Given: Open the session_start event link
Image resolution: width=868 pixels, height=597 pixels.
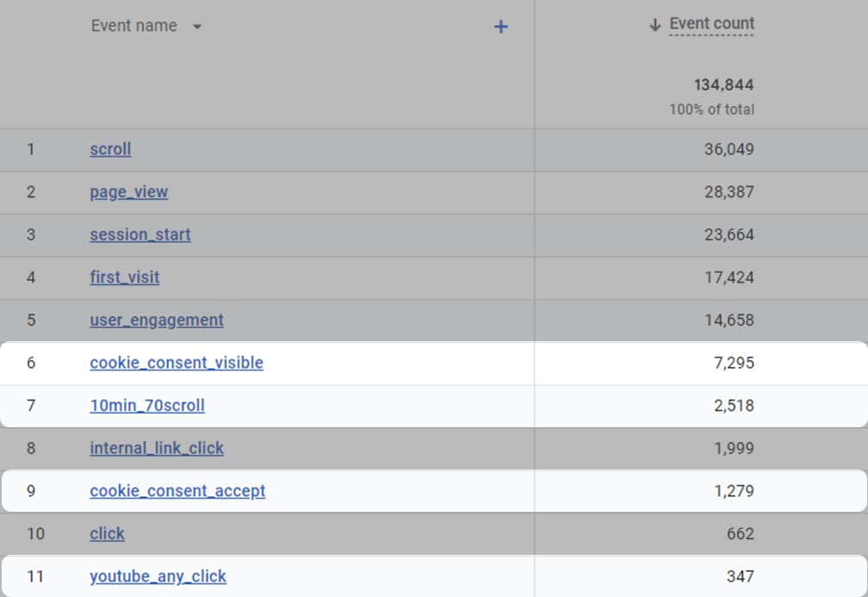Looking at the screenshot, I should pos(140,234).
